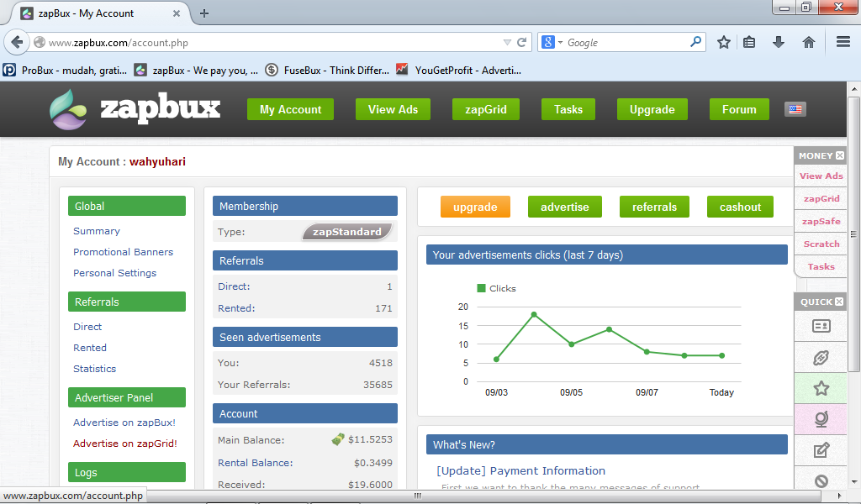Click inside the address bar
This screenshot has width=861, height=504.
click(252, 41)
